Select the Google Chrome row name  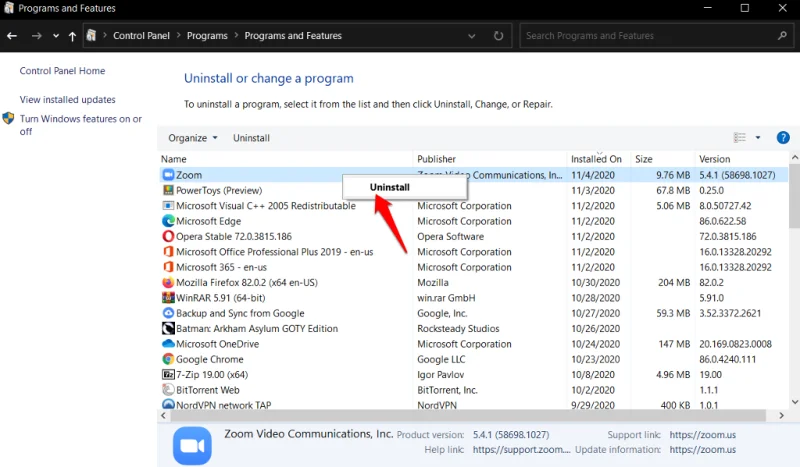[x=210, y=359]
